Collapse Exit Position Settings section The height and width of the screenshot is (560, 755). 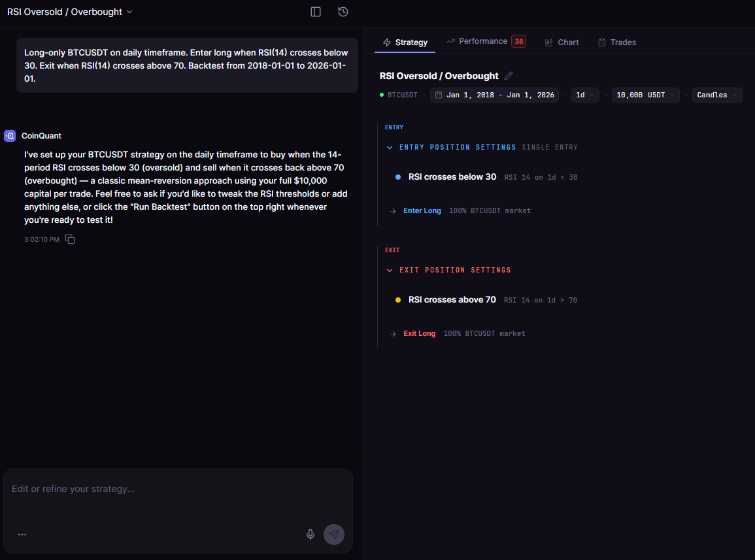click(x=390, y=270)
